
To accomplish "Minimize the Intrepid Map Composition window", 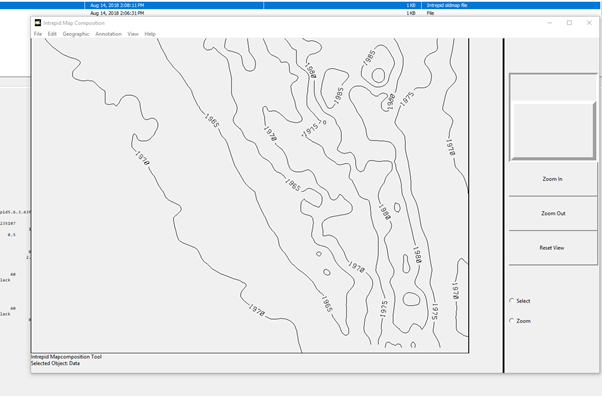I will click(x=549, y=23).
